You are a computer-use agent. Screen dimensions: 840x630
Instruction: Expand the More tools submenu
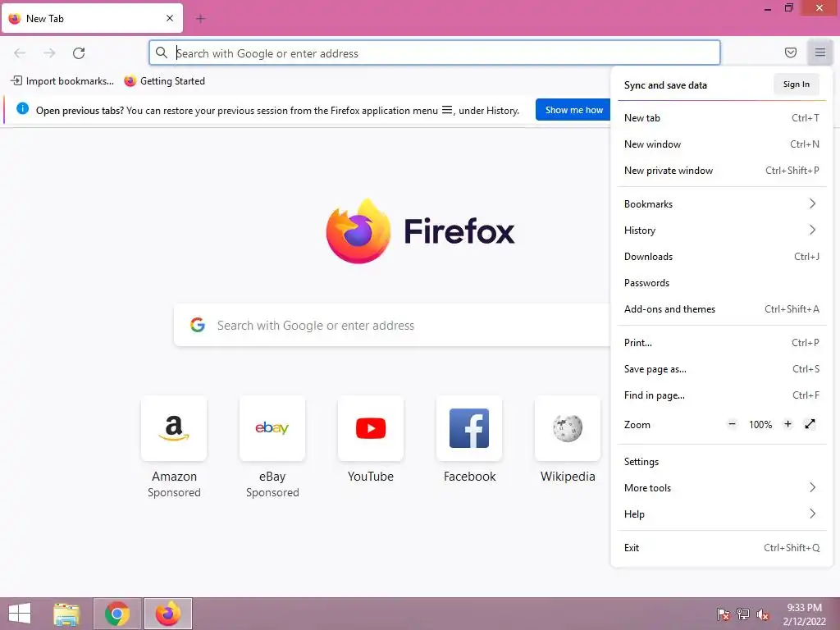tap(722, 488)
